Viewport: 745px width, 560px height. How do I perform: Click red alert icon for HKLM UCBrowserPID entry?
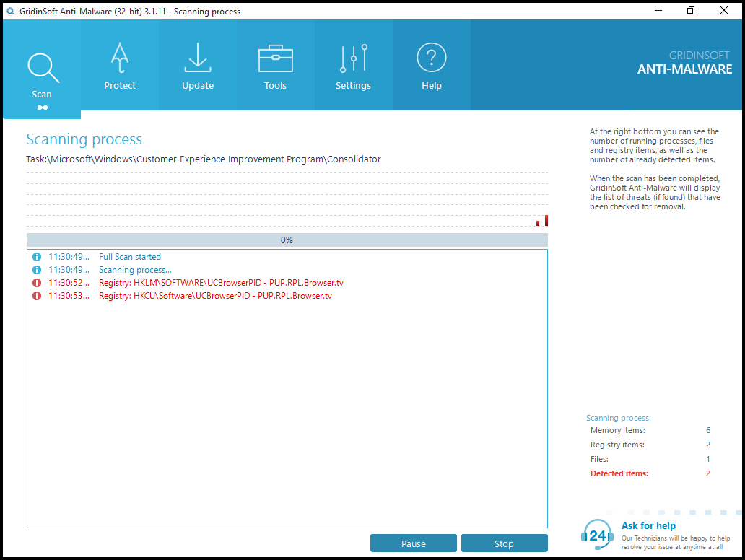pos(37,283)
